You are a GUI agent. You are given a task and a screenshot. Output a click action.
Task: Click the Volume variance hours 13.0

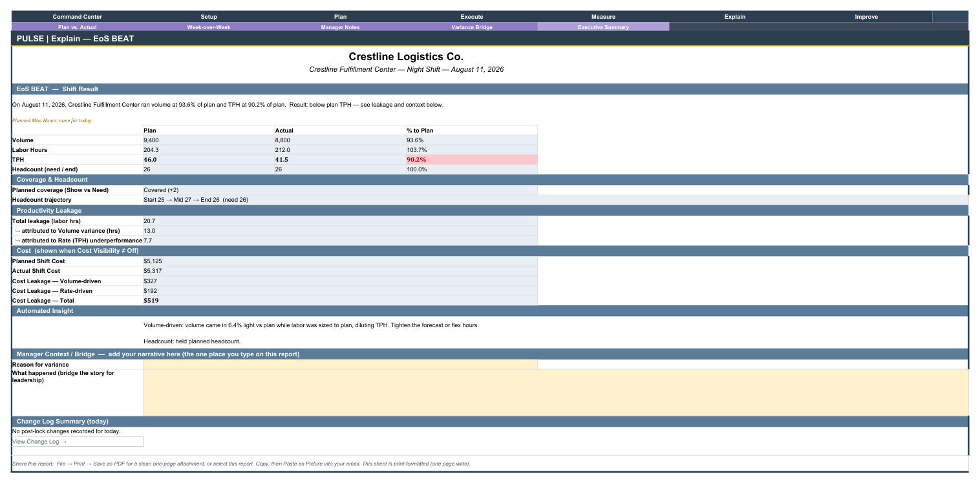(x=340, y=231)
